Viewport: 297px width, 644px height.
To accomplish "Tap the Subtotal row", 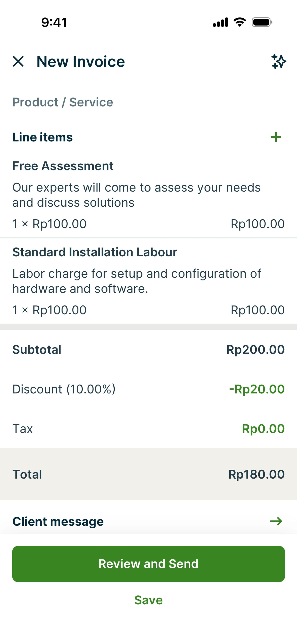I will 148,350.
